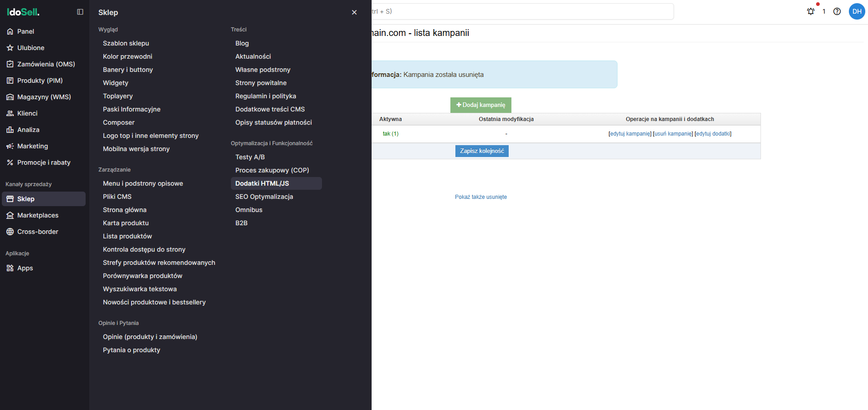
Task: Click the Dodaj kampanię button
Action: (480, 105)
